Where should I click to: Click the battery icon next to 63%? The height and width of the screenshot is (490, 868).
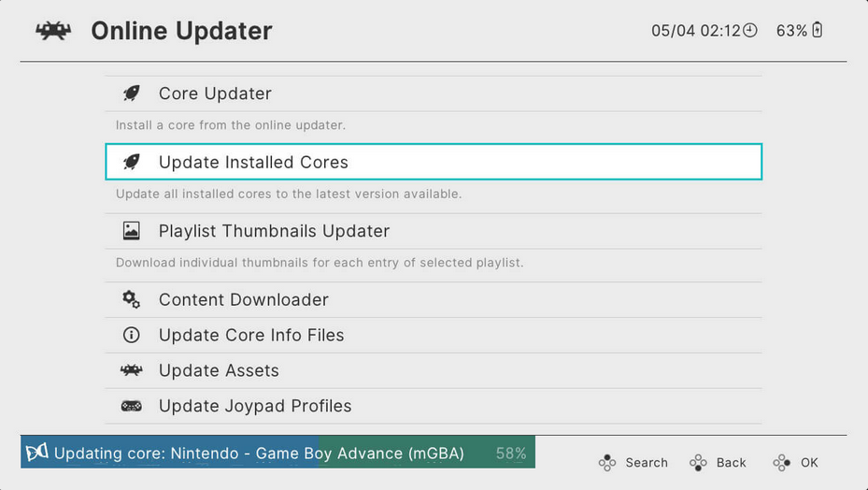(x=817, y=30)
